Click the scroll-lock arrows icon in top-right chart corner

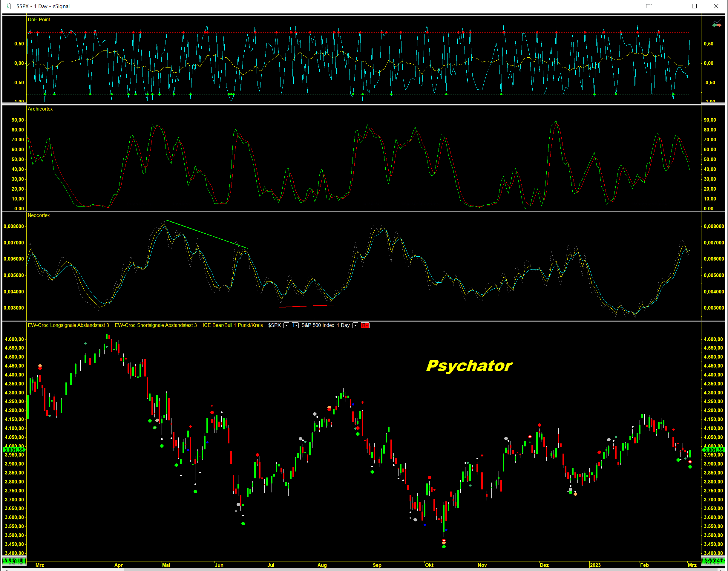[717, 25]
